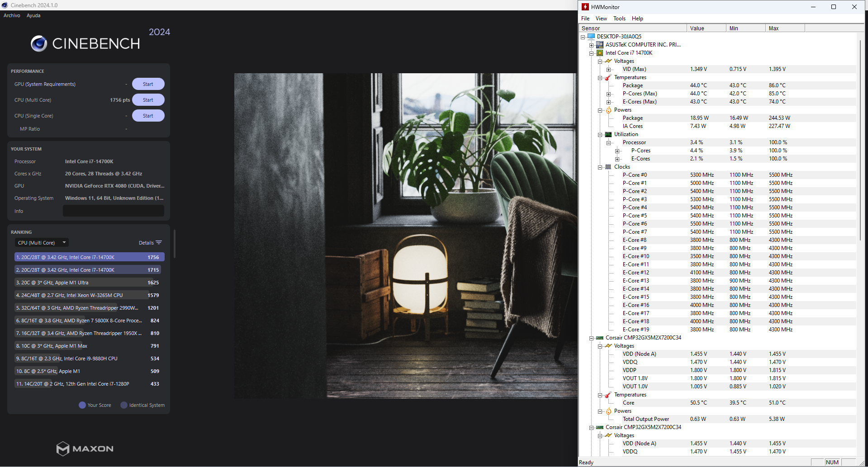Screen dimensions: 868x467
Task: Open the Archivo menu in Cinebench
Action: pos(12,15)
